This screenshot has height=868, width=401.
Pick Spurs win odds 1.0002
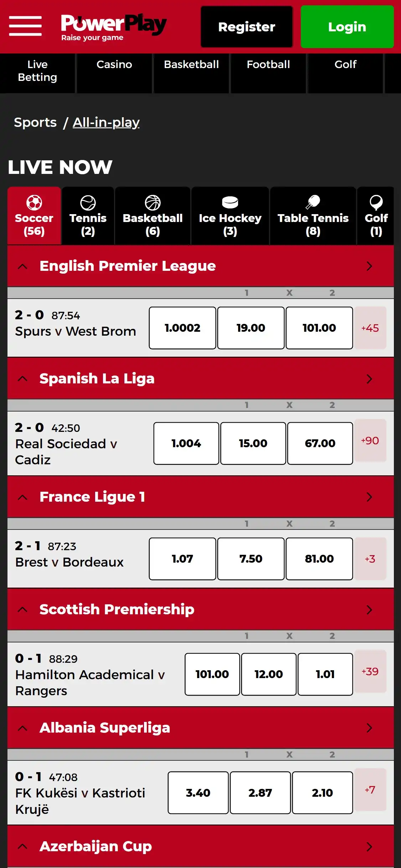pos(182,328)
